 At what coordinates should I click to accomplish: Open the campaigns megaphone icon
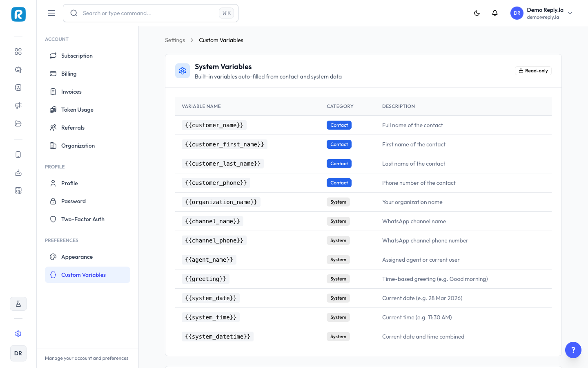point(18,105)
